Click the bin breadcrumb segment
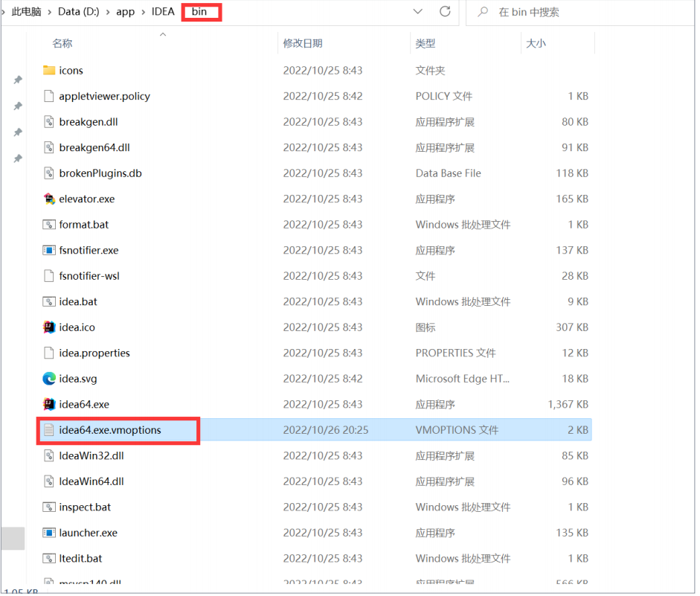Screen dimensions: 700x596 pyautogui.click(x=199, y=12)
